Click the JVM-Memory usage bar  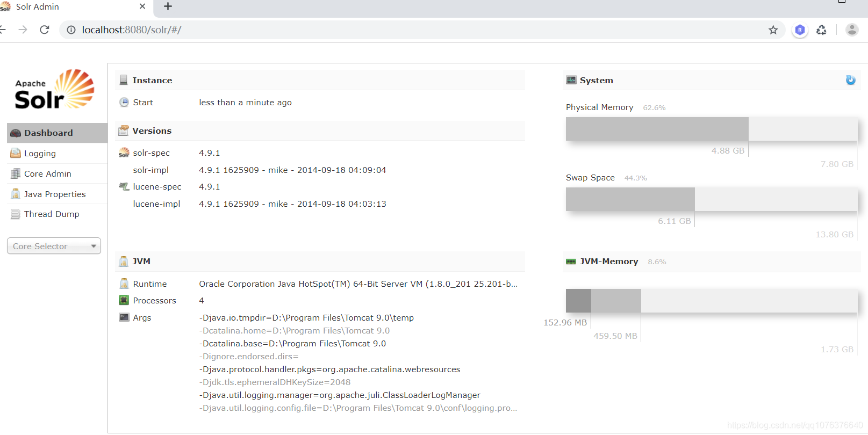coord(712,301)
